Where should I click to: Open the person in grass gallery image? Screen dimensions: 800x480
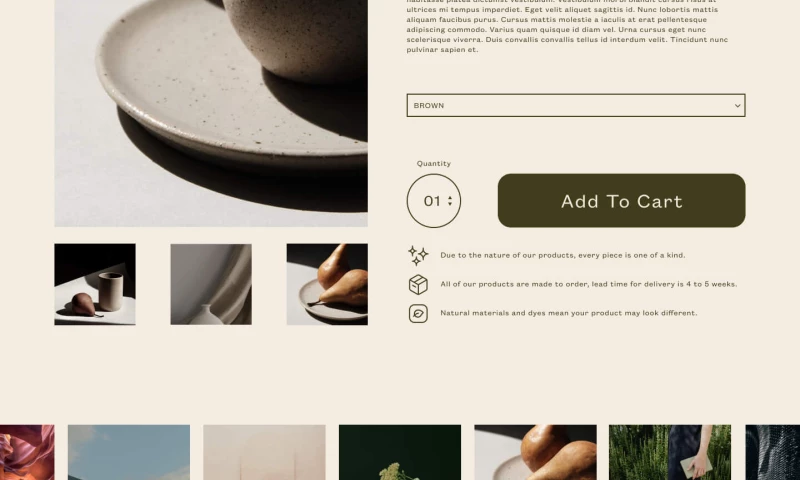(670, 452)
